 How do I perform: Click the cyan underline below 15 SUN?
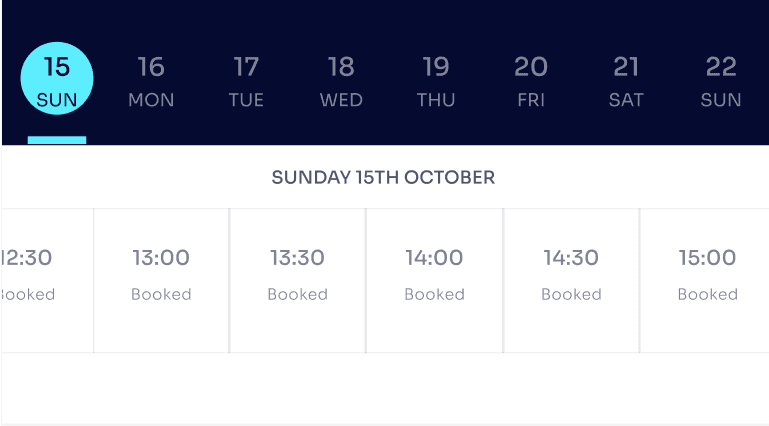click(57, 140)
